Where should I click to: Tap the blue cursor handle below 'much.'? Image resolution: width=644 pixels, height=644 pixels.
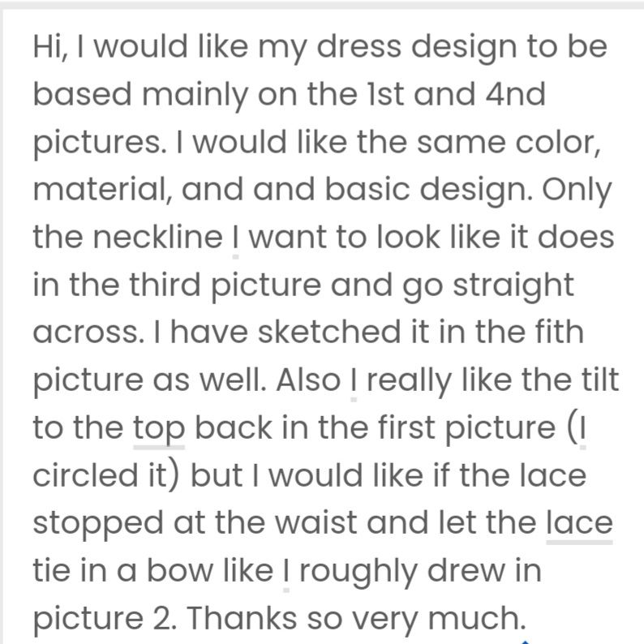[525, 642]
